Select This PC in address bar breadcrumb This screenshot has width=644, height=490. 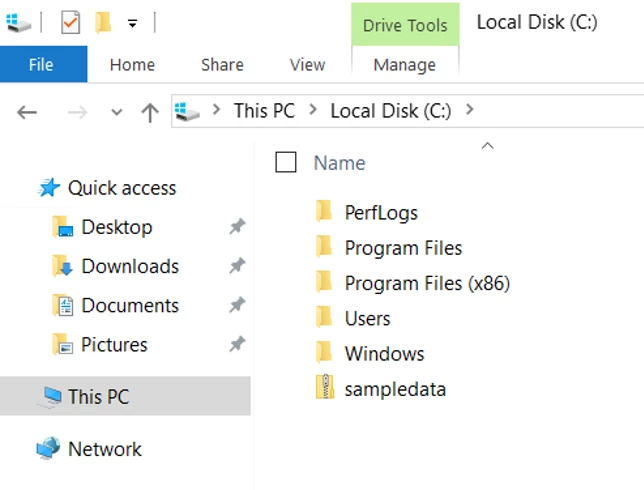pos(264,110)
